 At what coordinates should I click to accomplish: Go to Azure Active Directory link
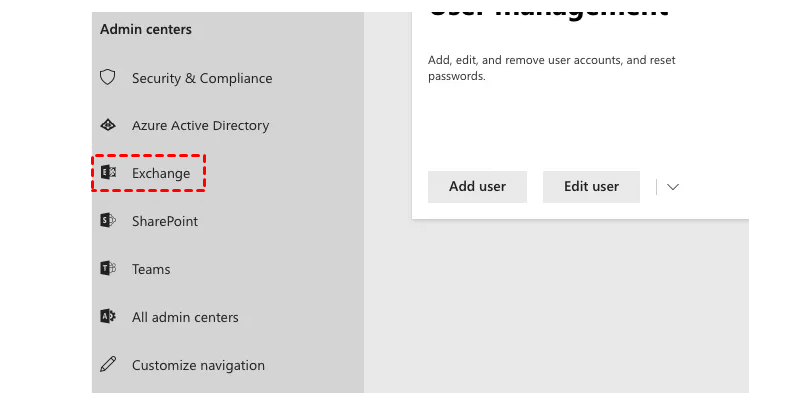coord(200,126)
